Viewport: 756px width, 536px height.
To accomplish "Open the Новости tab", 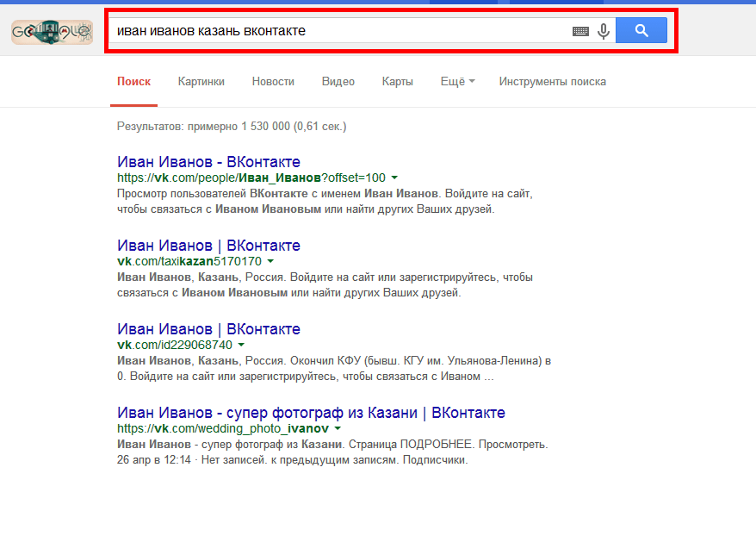I will (x=273, y=82).
